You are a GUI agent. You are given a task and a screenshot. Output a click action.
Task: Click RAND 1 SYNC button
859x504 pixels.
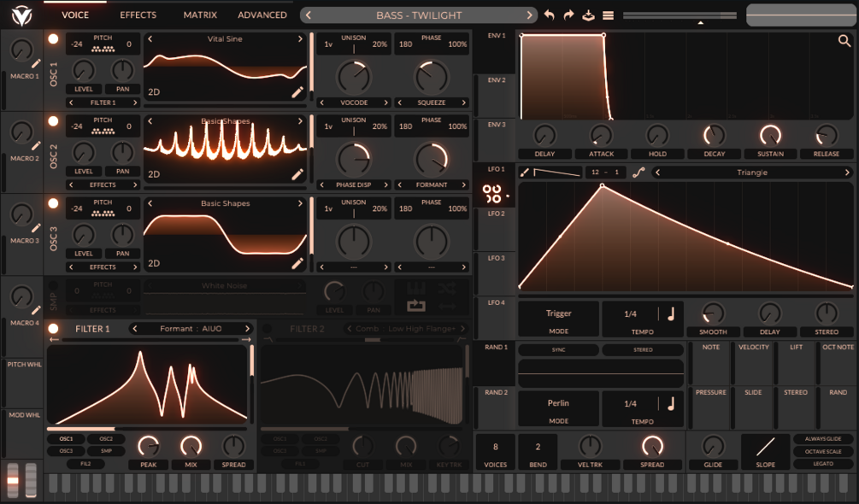(x=558, y=349)
